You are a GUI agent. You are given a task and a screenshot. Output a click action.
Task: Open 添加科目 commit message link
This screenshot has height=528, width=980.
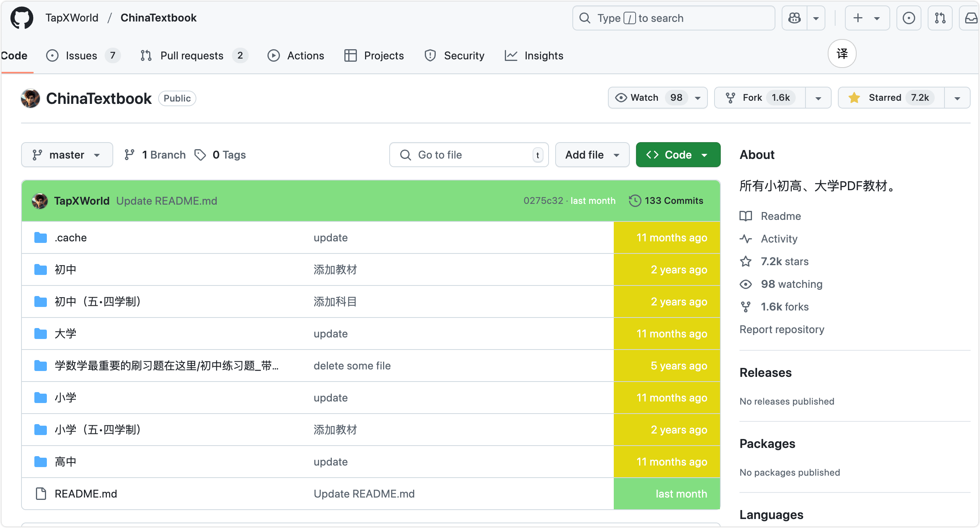tap(335, 301)
